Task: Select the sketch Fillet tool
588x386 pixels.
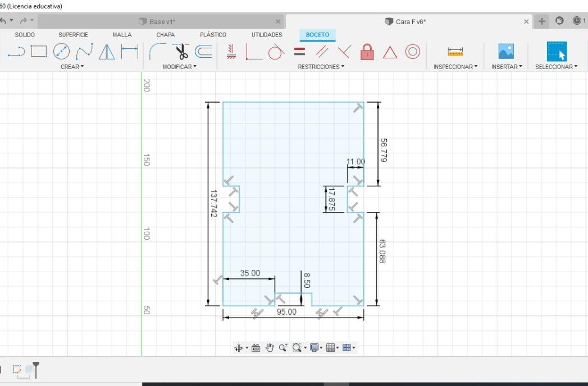Action: click(x=157, y=52)
